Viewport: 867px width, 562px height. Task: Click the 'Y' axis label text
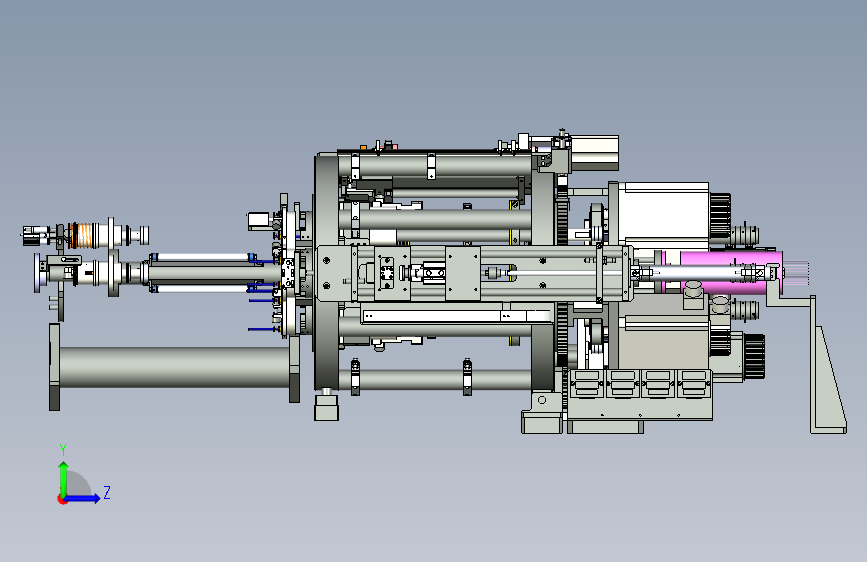tap(63, 450)
